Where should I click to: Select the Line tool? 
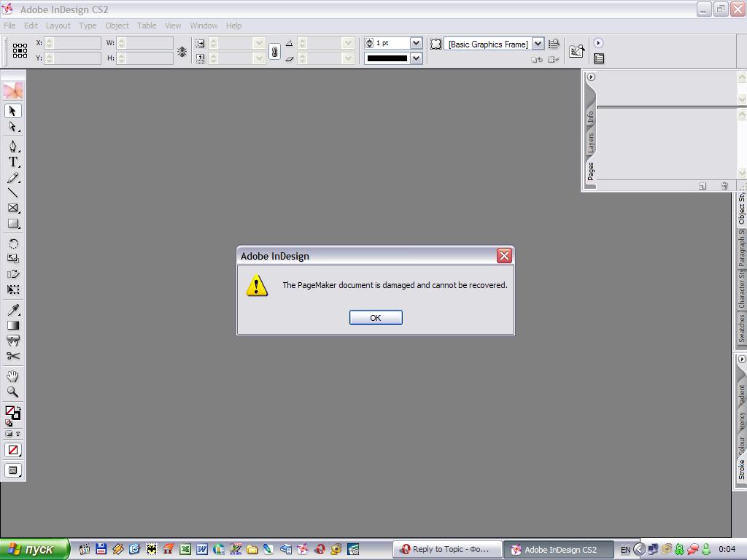pyautogui.click(x=13, y=192)
